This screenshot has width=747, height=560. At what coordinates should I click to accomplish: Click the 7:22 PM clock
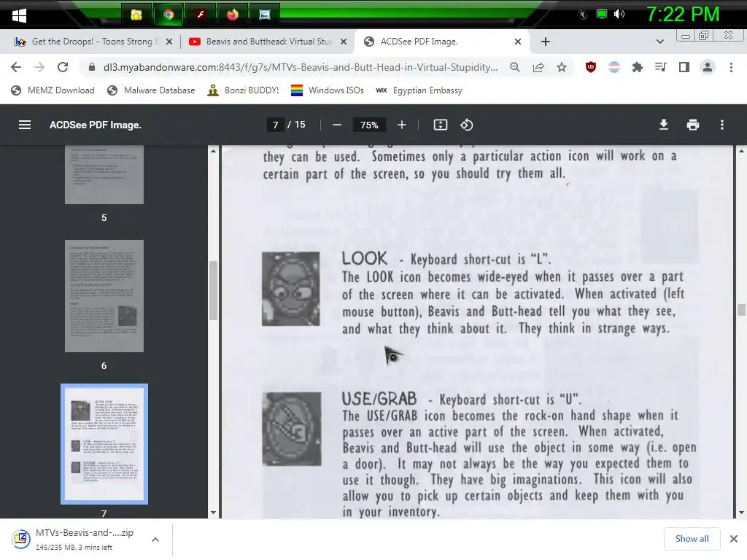[x=682, y=15]
